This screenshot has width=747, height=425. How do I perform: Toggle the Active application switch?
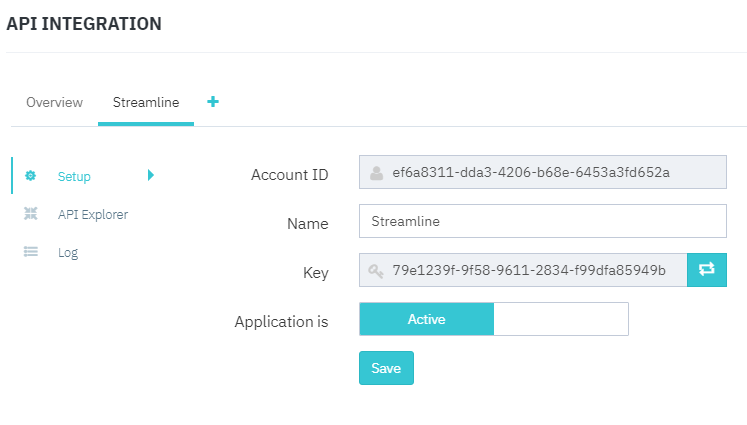(x=427, y=319)
